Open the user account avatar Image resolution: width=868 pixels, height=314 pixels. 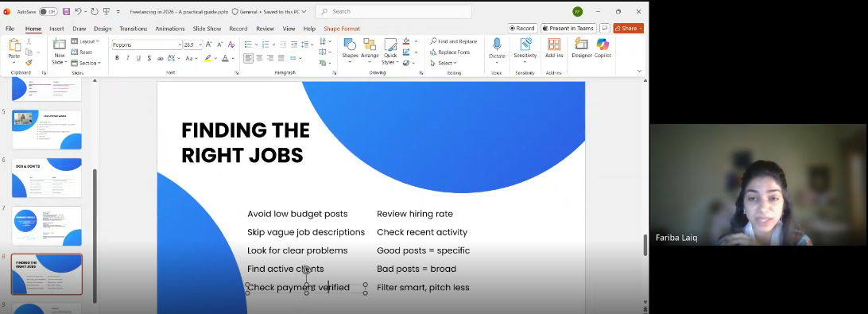click(x=577, y=12)
